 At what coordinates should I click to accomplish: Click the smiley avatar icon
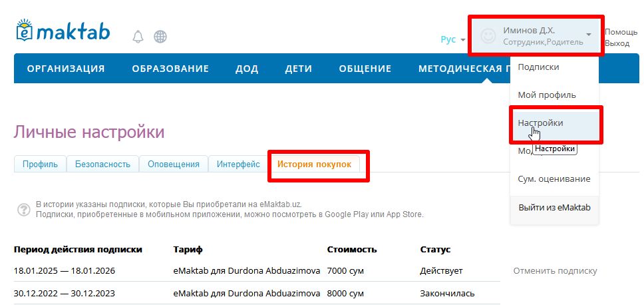point(488,36)
